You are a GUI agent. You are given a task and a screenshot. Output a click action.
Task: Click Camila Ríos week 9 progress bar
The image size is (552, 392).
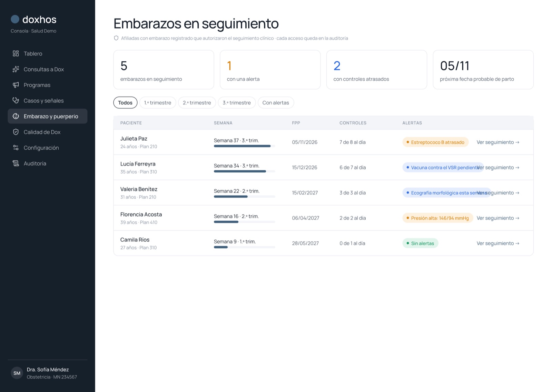(244, 247)
